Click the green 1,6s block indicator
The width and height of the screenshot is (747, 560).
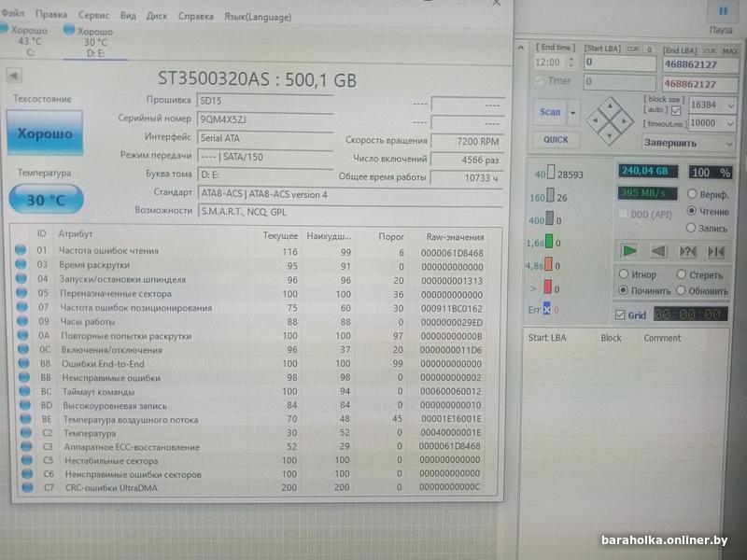pyautogui.click(x=549, y=241)
